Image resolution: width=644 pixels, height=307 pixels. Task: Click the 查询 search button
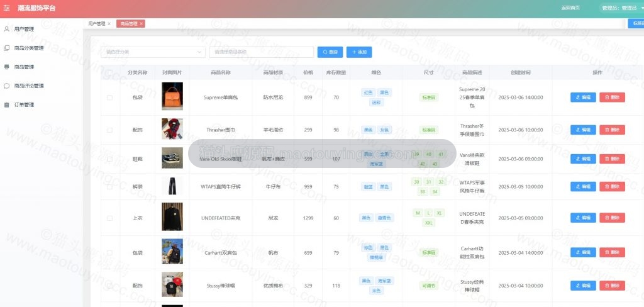click(330, 52)
